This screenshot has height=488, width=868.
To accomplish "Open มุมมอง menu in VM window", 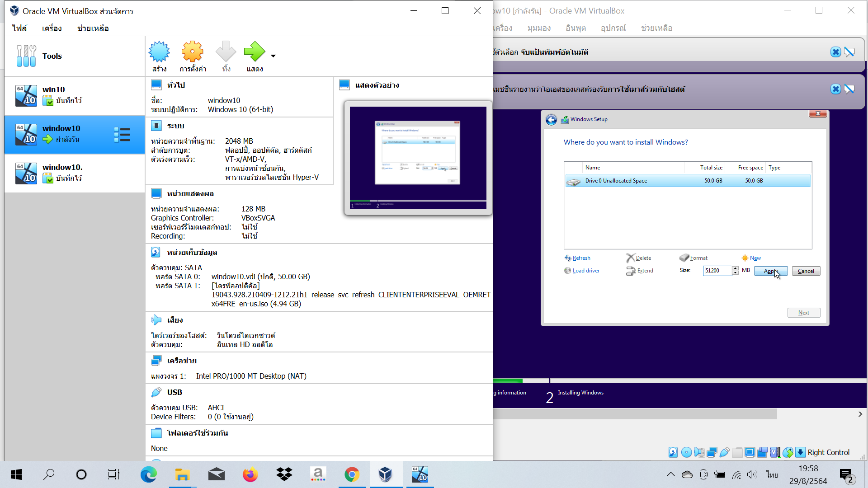I will point(539,28).
